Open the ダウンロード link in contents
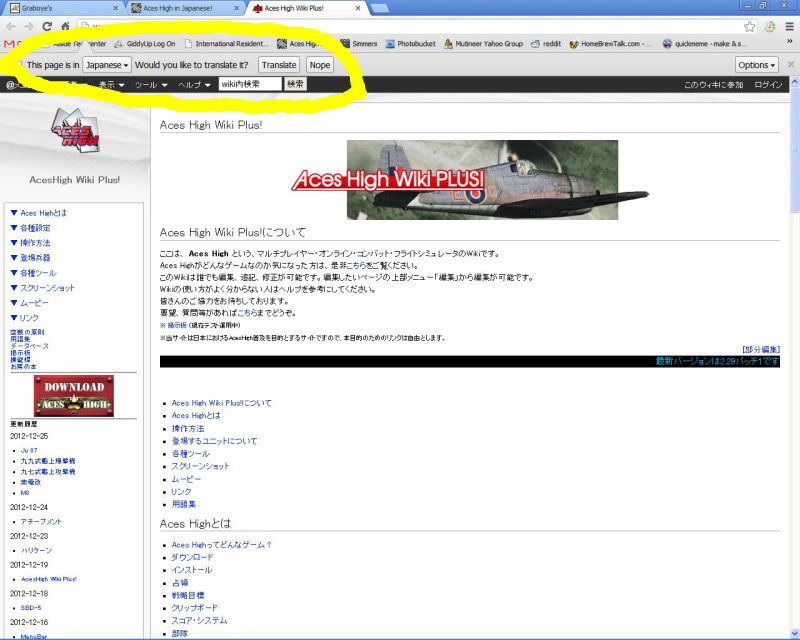The image size is (800, 640). (x=192, y=557)
